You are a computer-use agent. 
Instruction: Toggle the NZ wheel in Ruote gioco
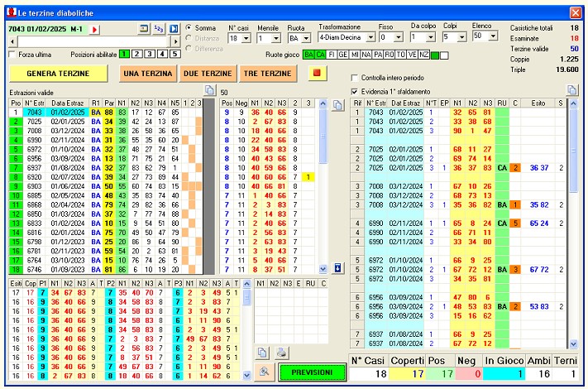pyautogui.click(x=424, y=55)
